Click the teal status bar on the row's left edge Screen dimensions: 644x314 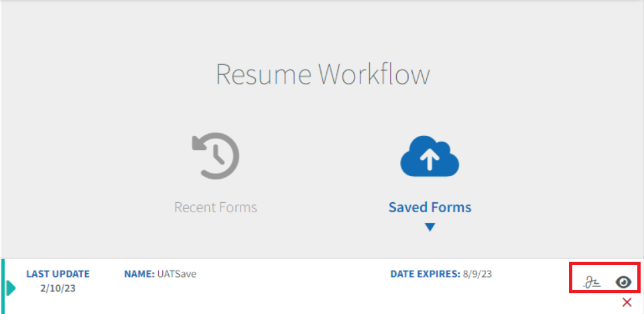[x=3, y=286]
